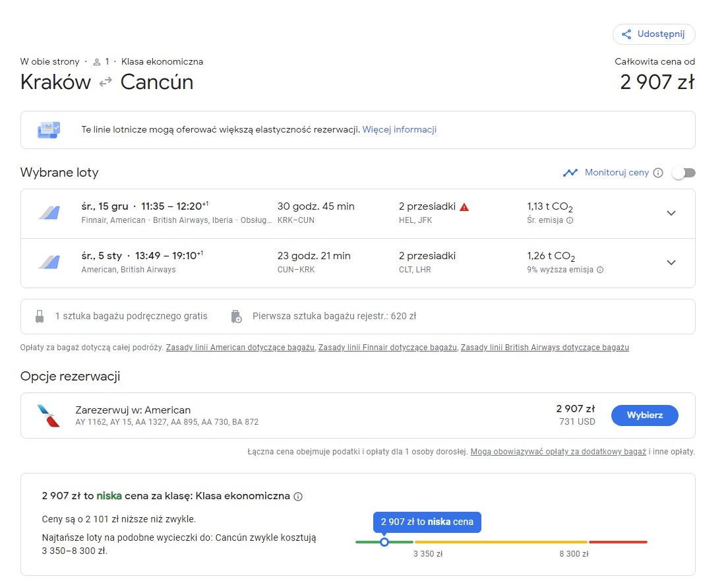Screen dimensions: 728x583
Task: Expand the 15 gru outbound flight details
Action: click(x=671, y=214)
